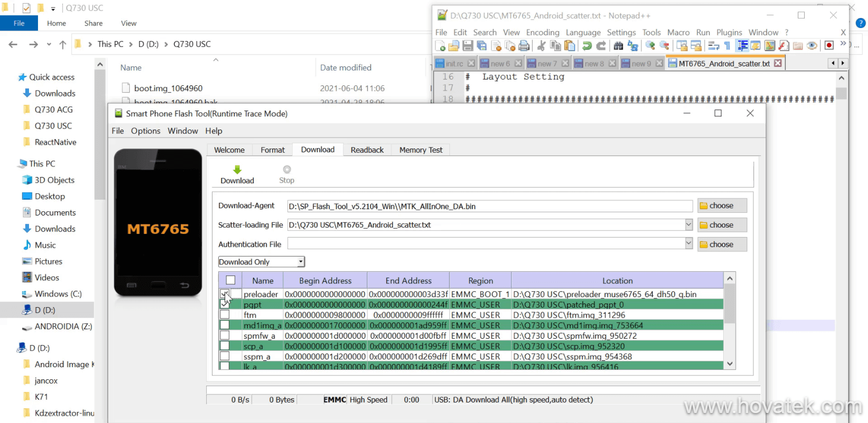Screen dimensions: 868x423
Task: Click Notepad++ Open file icon
Action: pos(454,46)
